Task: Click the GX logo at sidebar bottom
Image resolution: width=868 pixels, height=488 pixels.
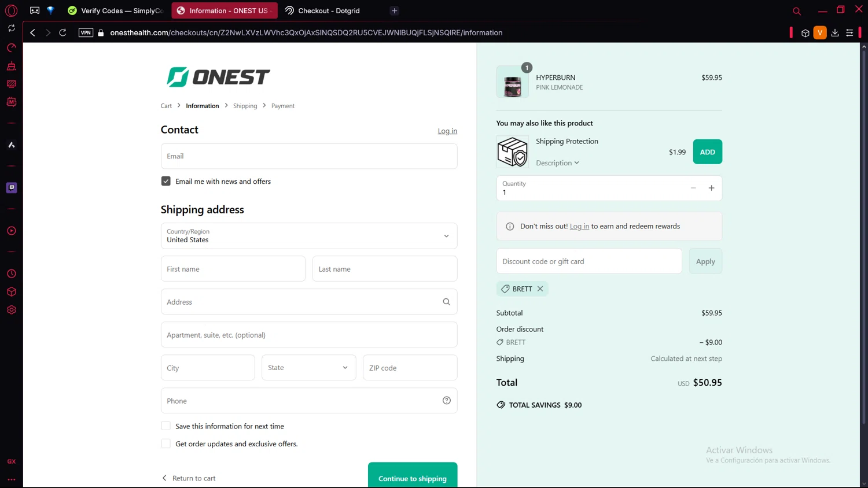Action: pos(11,461)
